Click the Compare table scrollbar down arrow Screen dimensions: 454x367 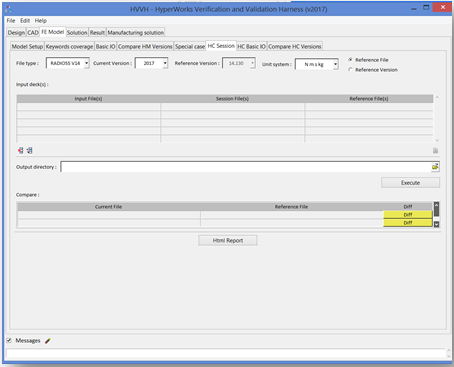click(436, 224)
